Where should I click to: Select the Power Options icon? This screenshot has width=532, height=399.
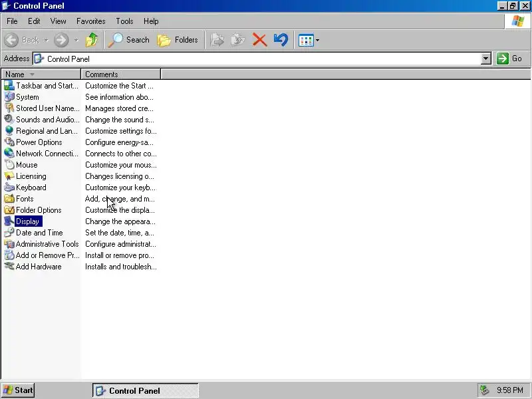point(9,142)
